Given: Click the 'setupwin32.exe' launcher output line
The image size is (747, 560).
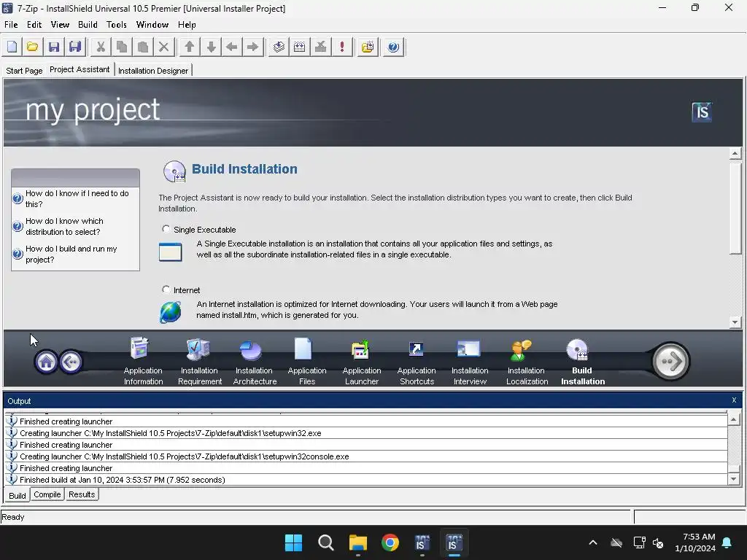Looking at the screenshot, I should pyautogui.click(x=366, y=433).
